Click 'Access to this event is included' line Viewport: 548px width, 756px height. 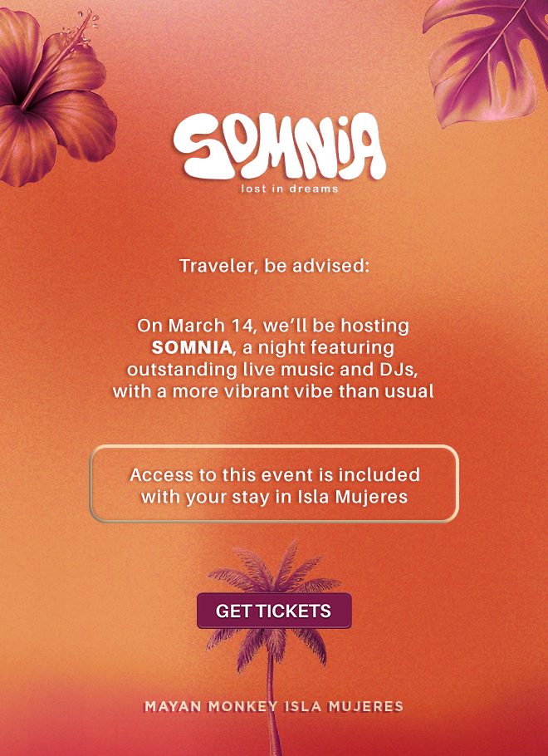click(274, 475)
